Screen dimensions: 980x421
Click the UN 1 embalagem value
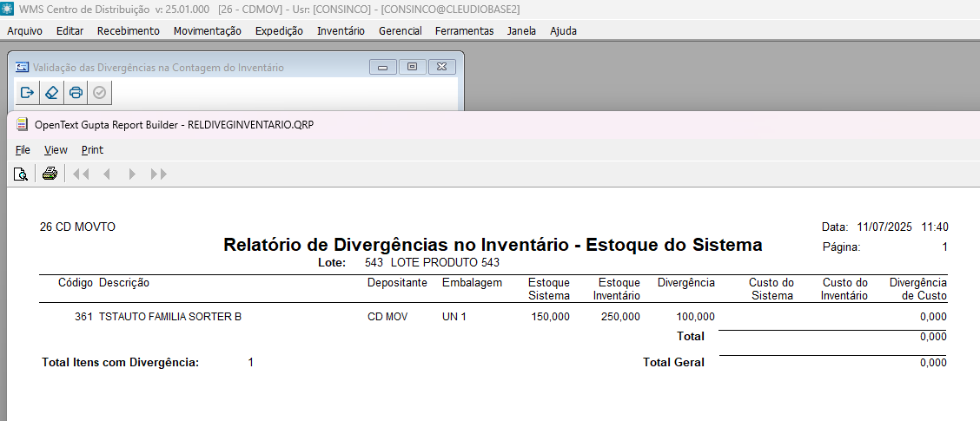coord(454,317)
